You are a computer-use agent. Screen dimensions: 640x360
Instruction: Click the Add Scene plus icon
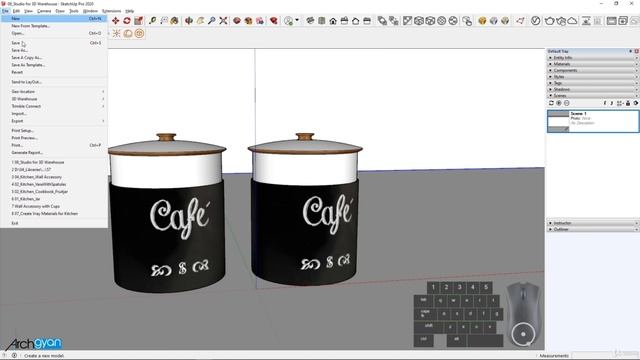(x=559, y=103)
